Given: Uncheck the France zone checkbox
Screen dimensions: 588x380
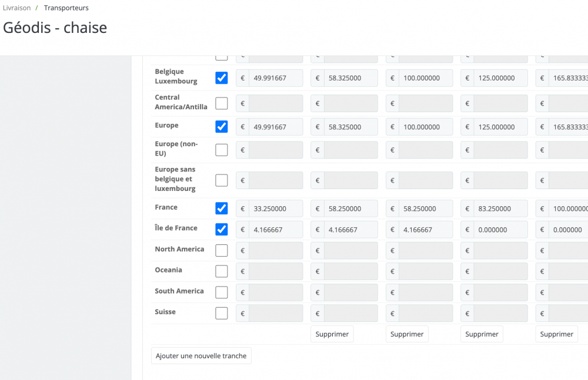Looking at the screenshot, I should pyautogui.click(x=222, y=209).
